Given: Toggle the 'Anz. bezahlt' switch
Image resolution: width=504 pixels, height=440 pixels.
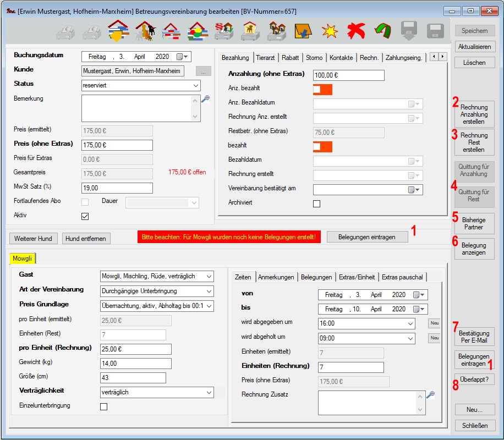Looking at the screenshot, I should pos(322,90).
